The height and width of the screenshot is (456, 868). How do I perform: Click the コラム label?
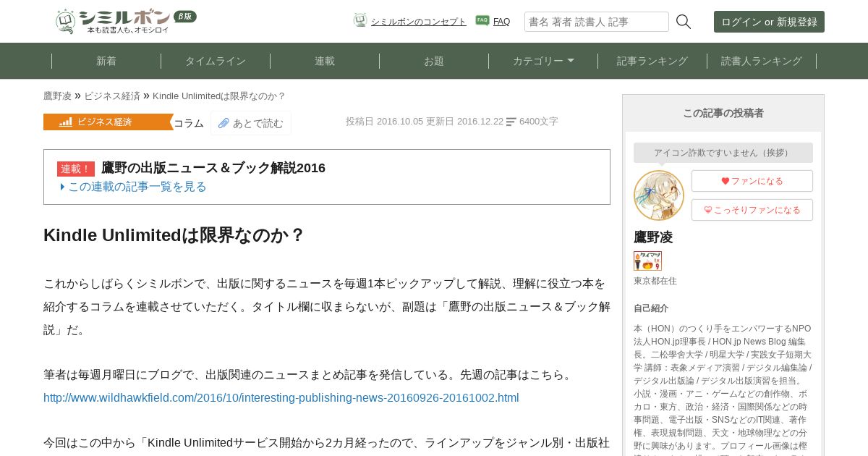pos(189,123)
